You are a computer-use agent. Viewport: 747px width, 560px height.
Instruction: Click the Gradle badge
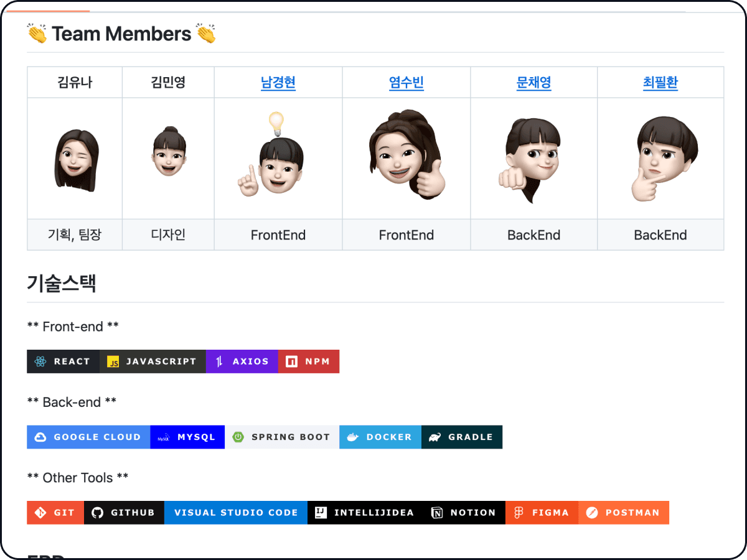click(462, 437)
